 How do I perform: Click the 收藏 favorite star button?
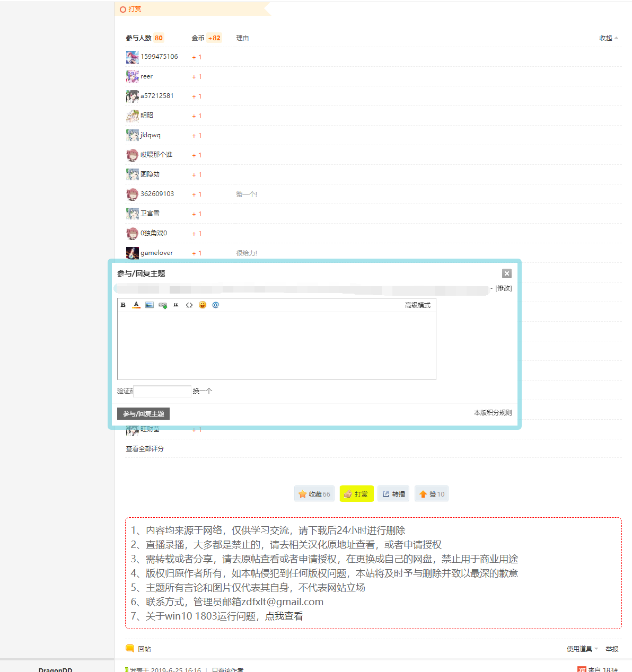pyautogui.click(x=314, y=494)
